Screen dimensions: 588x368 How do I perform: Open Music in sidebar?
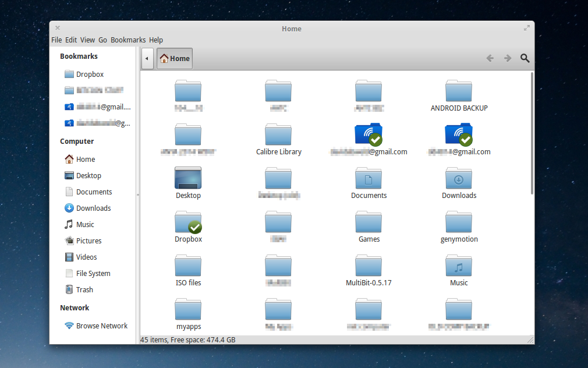pos(79,224)
